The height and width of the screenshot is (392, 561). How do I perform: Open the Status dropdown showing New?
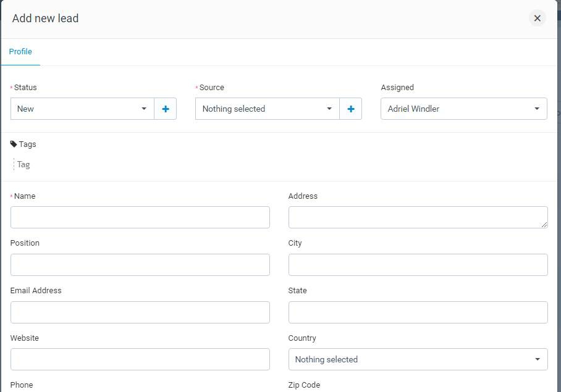(82, 109)
